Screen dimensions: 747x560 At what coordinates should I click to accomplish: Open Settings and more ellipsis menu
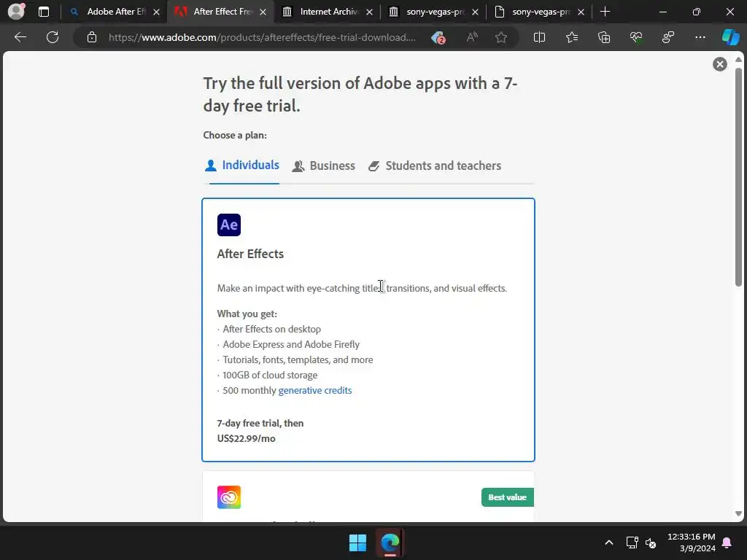pos(700,37)
